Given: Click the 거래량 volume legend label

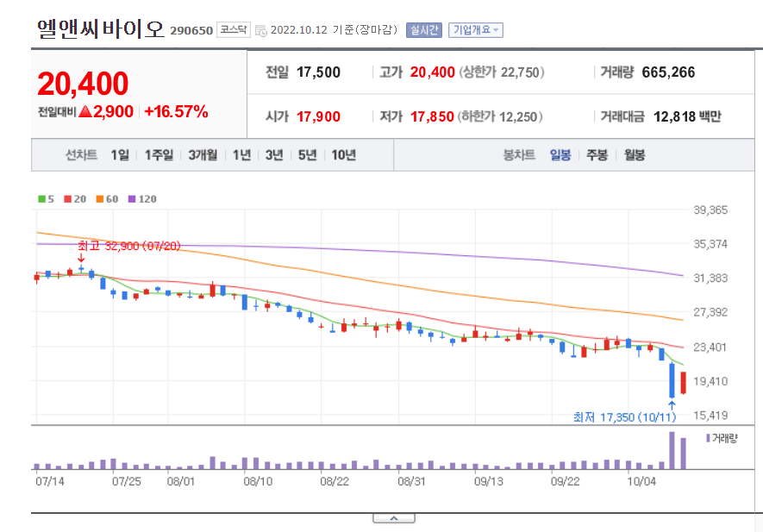Looking at the screenshot, I should tap(725, 439).
